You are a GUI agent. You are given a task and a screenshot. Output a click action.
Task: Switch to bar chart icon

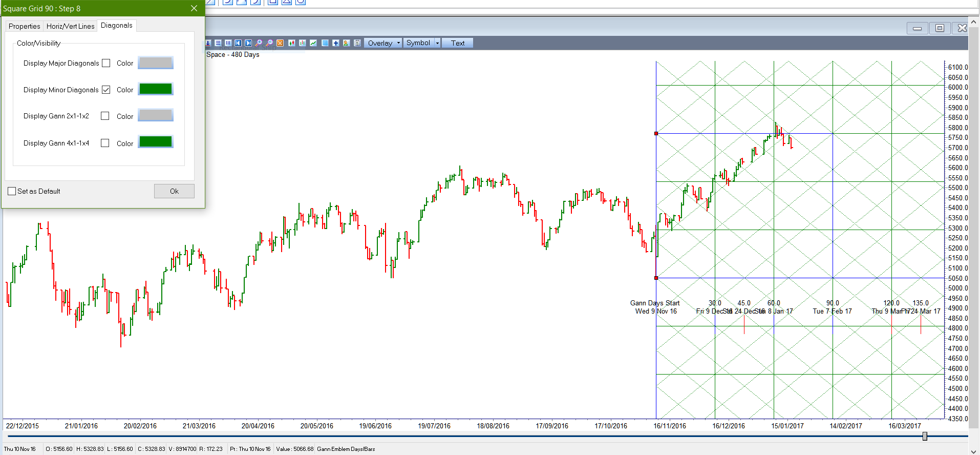[x=302, y=43]
